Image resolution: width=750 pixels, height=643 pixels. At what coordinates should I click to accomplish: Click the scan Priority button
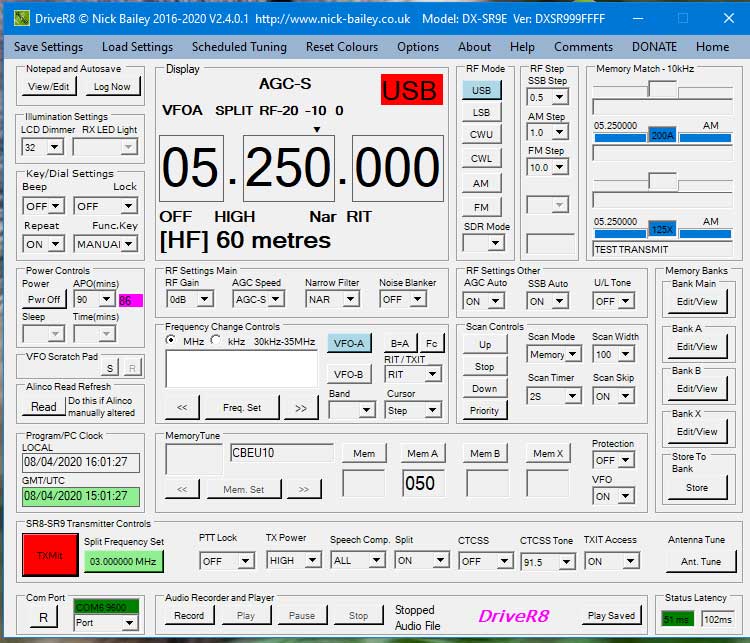click(484, 410)
